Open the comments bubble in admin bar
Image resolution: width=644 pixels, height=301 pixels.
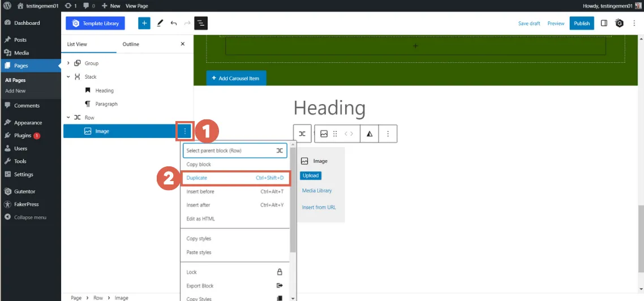[89, 6]
